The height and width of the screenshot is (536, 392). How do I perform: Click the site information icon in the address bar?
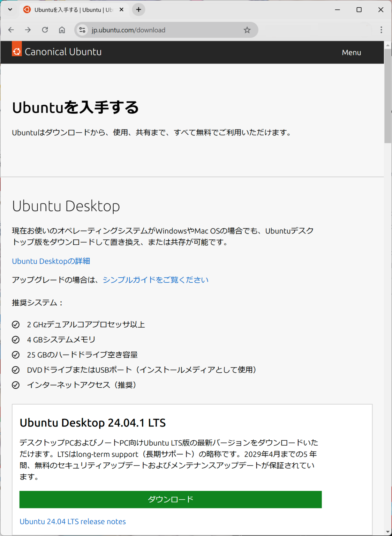[x=82, y=30]
